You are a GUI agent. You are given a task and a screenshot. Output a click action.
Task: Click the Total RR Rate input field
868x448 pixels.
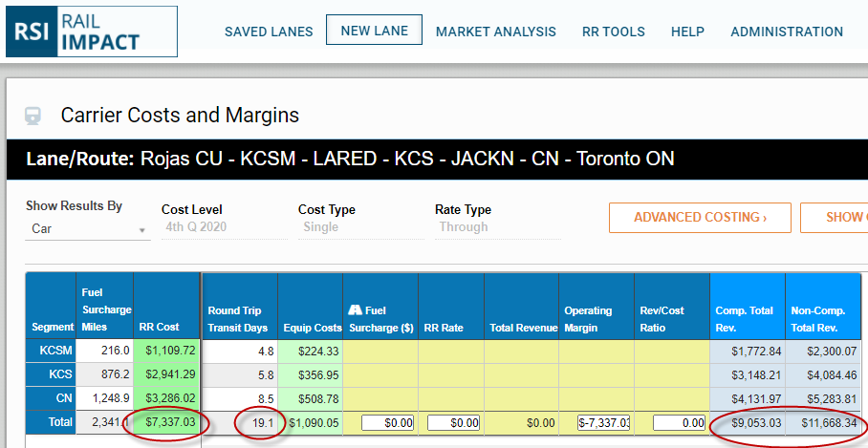tap(452, 422)
